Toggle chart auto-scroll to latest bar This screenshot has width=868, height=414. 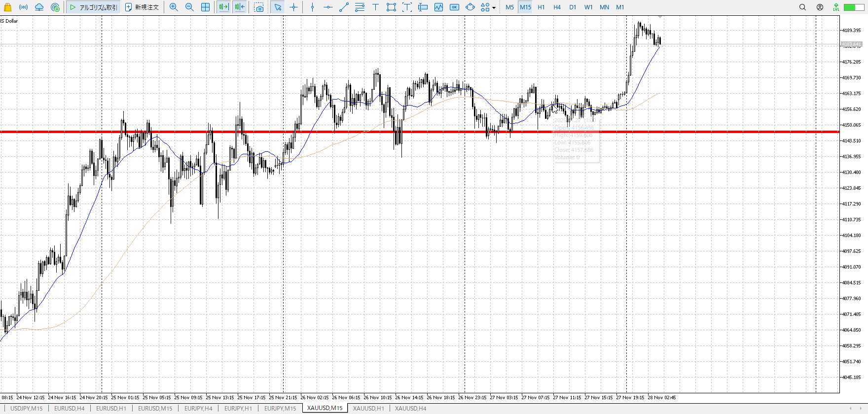(223, 7)
